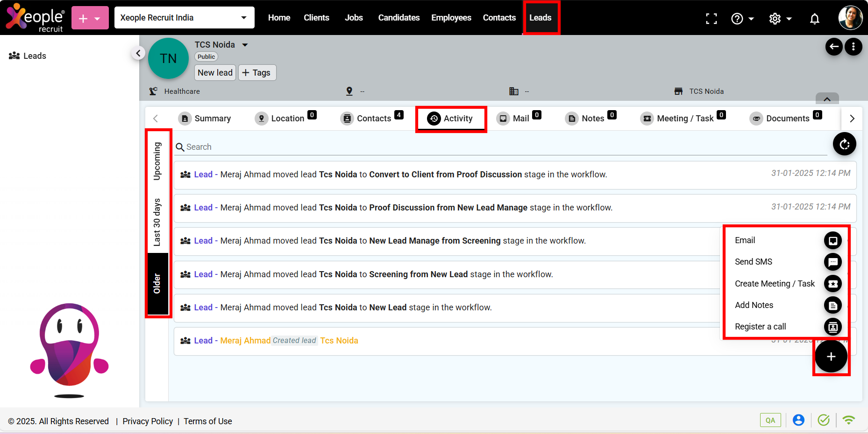The height and width of the screenshot is (434, 868).
Task: Click the Healthcare industry icon
Action: (x=153, y=91)
